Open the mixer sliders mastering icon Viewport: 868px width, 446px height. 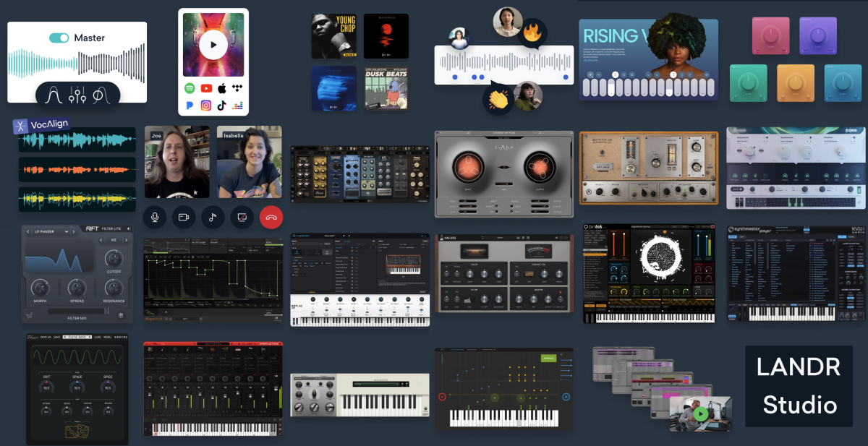pos(78,95)
